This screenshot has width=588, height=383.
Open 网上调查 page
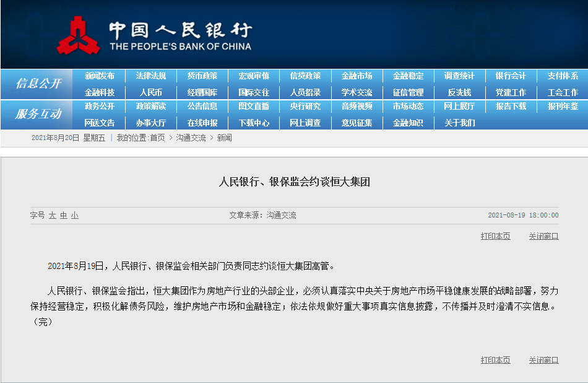click(305, 123)
